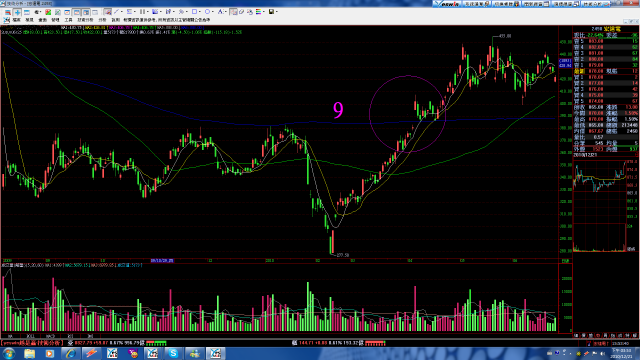Click the red-framed window toolbar icon

[67, 12]
